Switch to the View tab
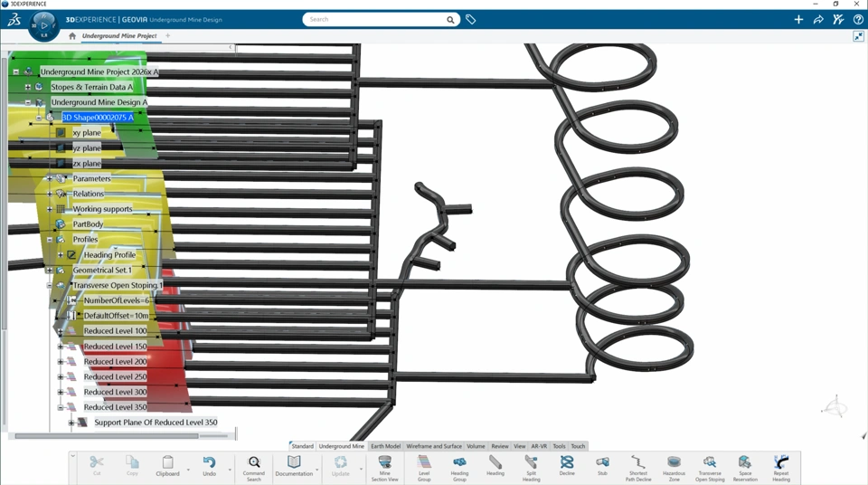868x485 pixels. (519, 446)
